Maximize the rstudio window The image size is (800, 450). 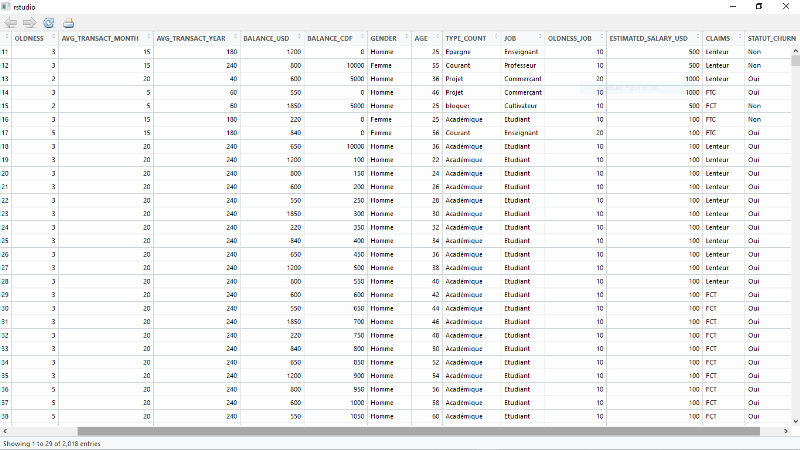(x=758, y=6)
